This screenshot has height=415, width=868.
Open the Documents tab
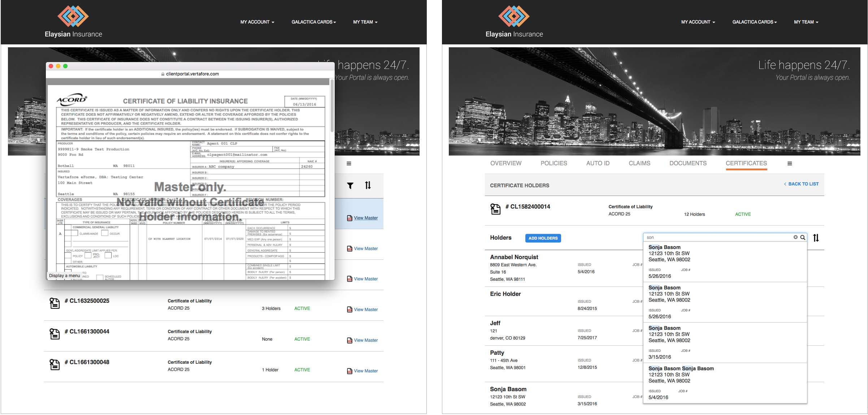click(687, 163)
